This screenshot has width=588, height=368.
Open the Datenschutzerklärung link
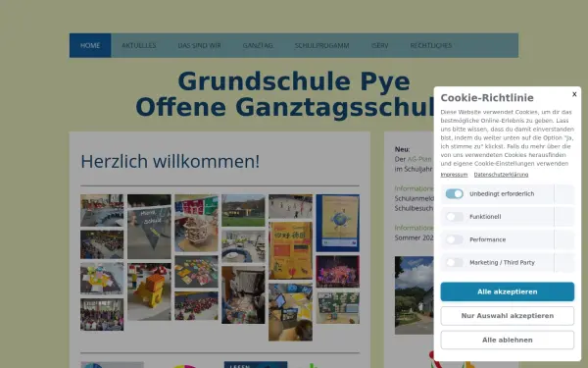501,175
